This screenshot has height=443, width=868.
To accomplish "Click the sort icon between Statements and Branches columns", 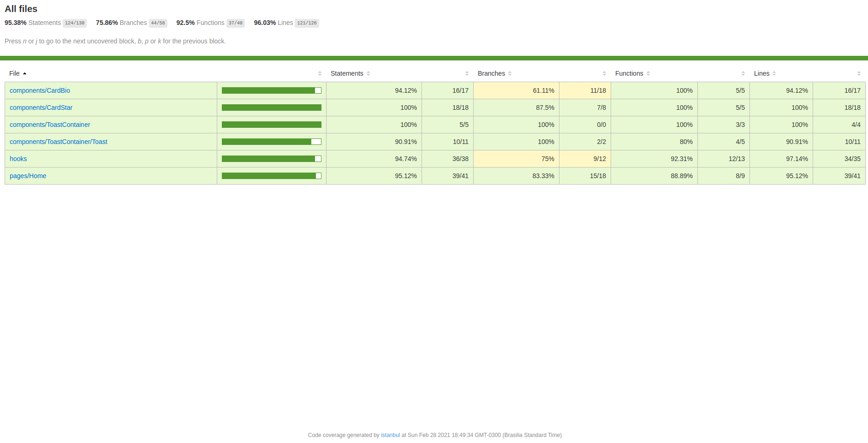I will coord(467,73).
